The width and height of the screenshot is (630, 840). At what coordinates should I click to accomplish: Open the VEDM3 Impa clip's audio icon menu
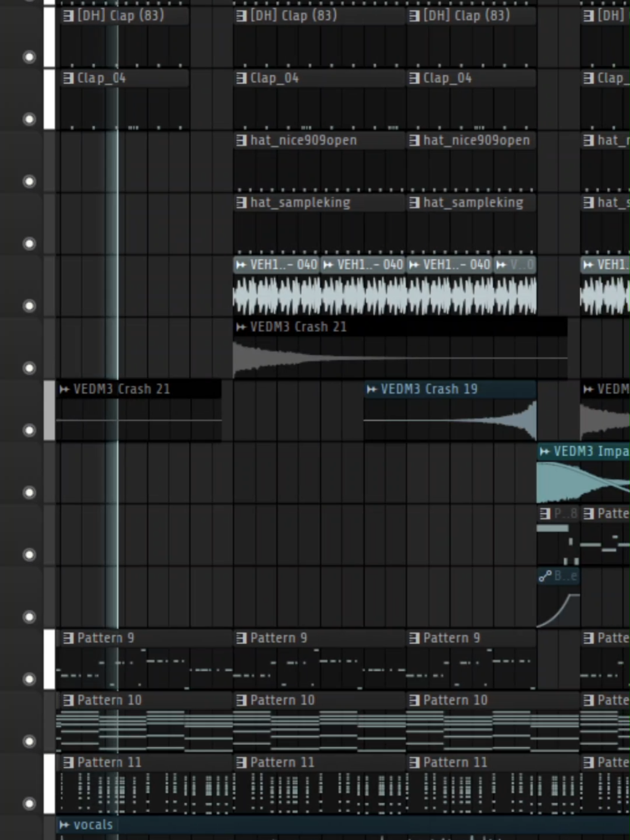click(x=545, y=451)
